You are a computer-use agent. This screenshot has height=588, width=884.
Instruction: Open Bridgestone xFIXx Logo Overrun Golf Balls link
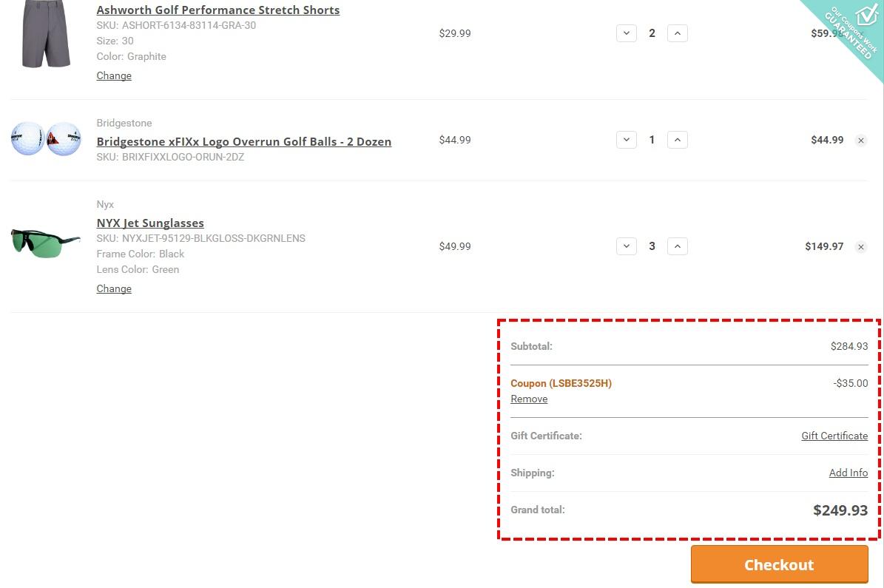click(243, 141)
